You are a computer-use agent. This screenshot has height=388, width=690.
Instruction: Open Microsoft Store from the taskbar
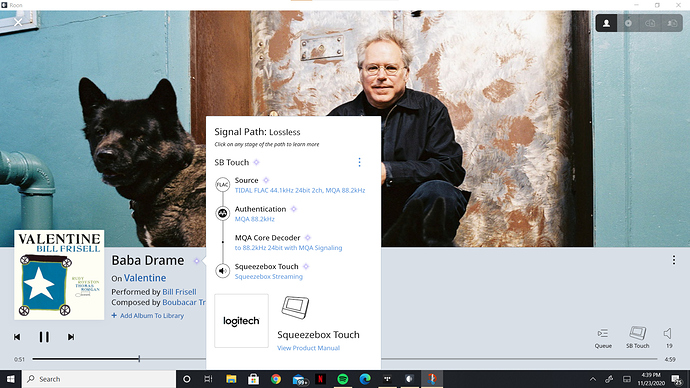pyautogui.click(x=253, y=379)
